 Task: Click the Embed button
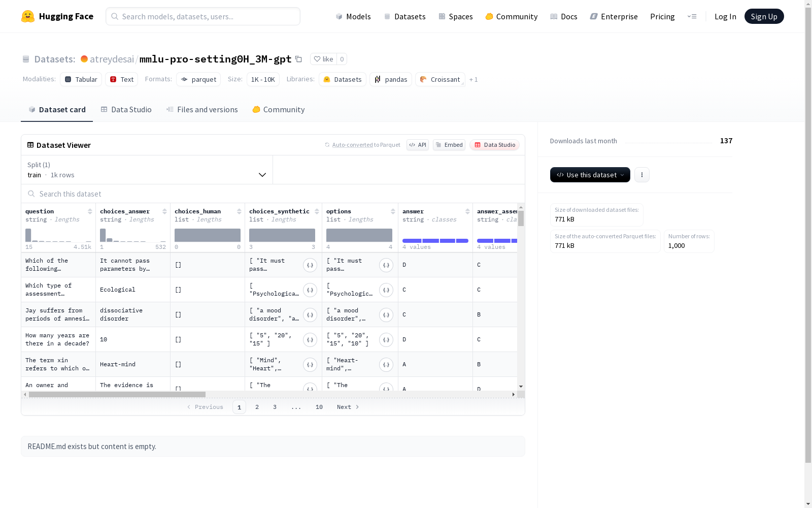pyautogui.click(x=449, y=145)
